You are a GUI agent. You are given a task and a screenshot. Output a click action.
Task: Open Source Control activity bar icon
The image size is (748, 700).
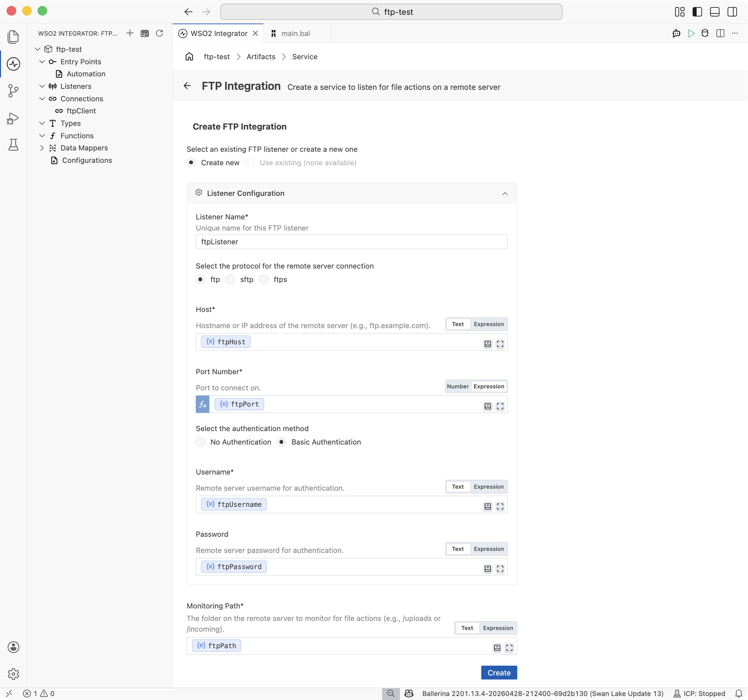point(13,91)
